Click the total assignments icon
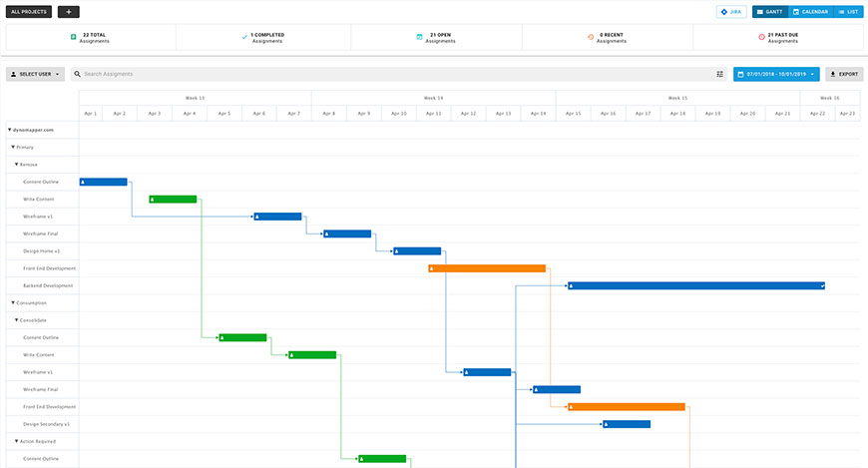Screen dimensions: 868x468 point(73,37)
